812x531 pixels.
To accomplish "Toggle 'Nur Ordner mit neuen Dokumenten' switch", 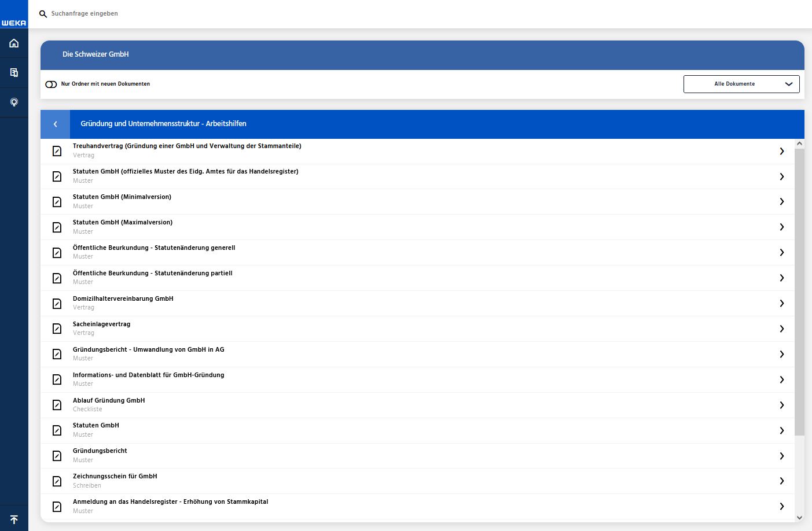I will [51, 84].
